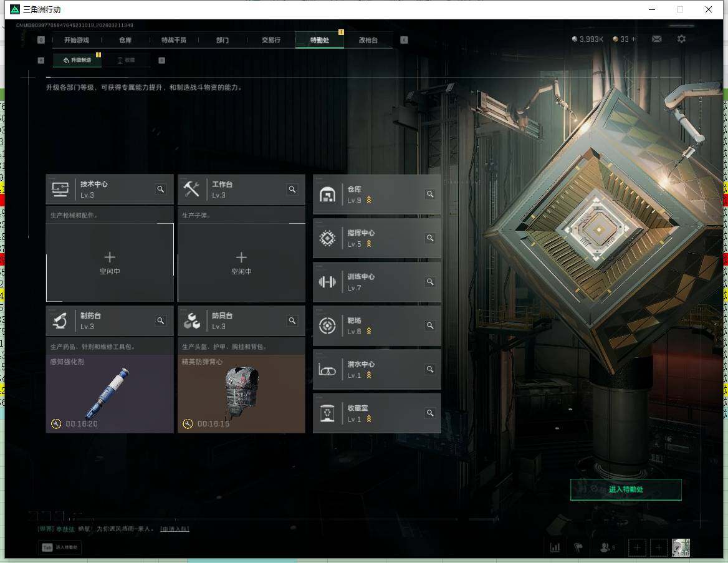The image size is (728, 563).
Task: Open 防具台 details with its magnifier icon
Action: 292,321
